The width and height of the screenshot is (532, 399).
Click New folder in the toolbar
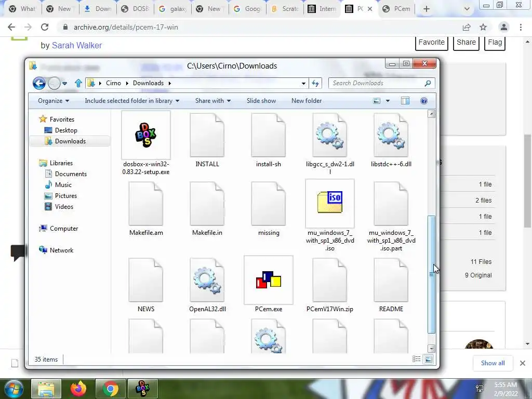(x=307, y=101)
